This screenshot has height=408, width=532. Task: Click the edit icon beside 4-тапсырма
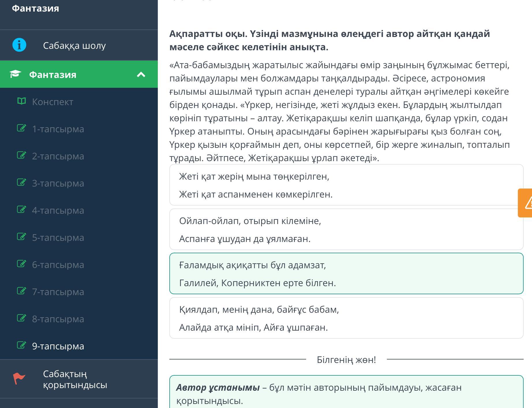coord(22,210)
